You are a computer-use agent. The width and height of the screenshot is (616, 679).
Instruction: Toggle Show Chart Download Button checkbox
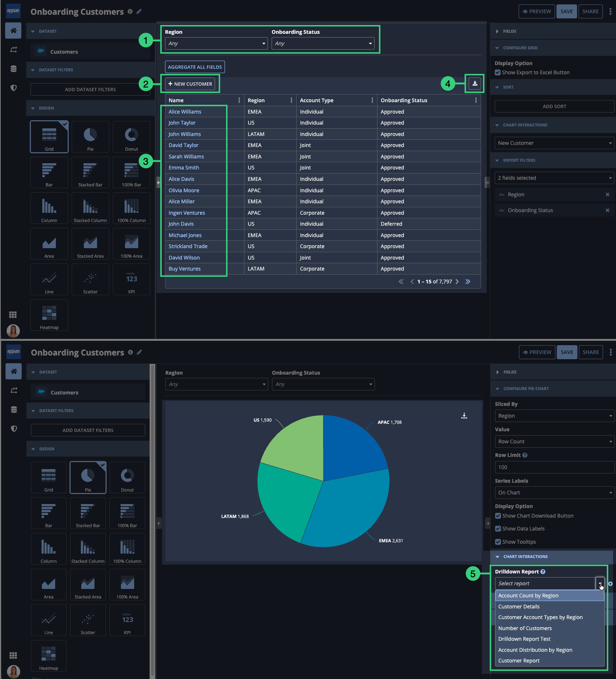pyautogui.click(x=498, y=516)
